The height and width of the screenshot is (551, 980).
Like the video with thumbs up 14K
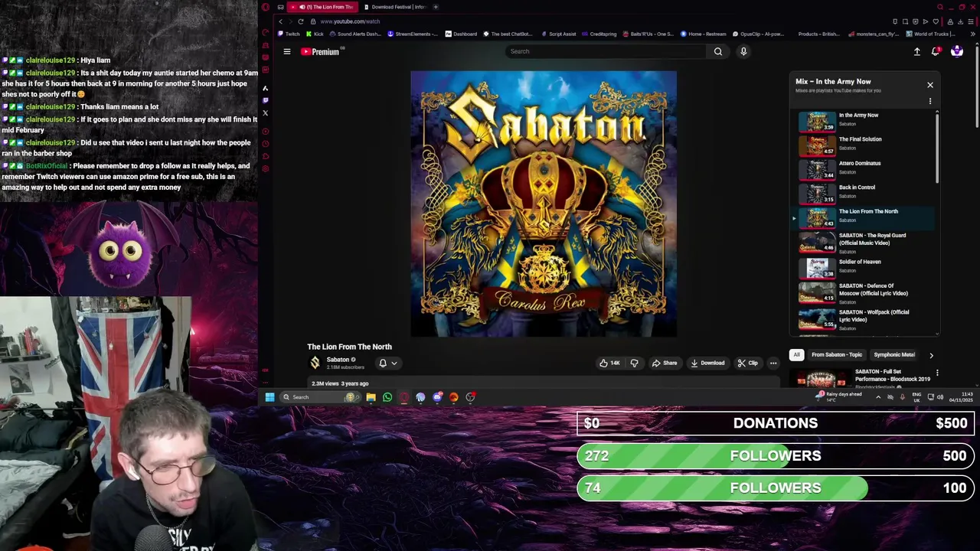[609, 363]
